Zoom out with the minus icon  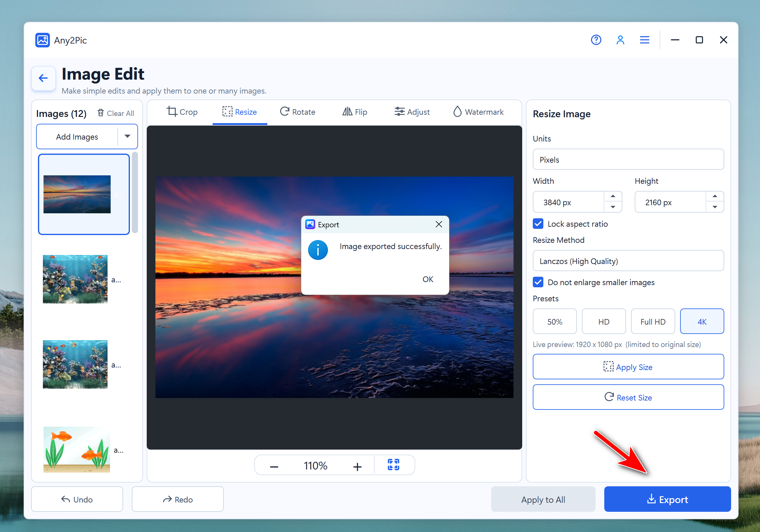[x=274, y=466]
